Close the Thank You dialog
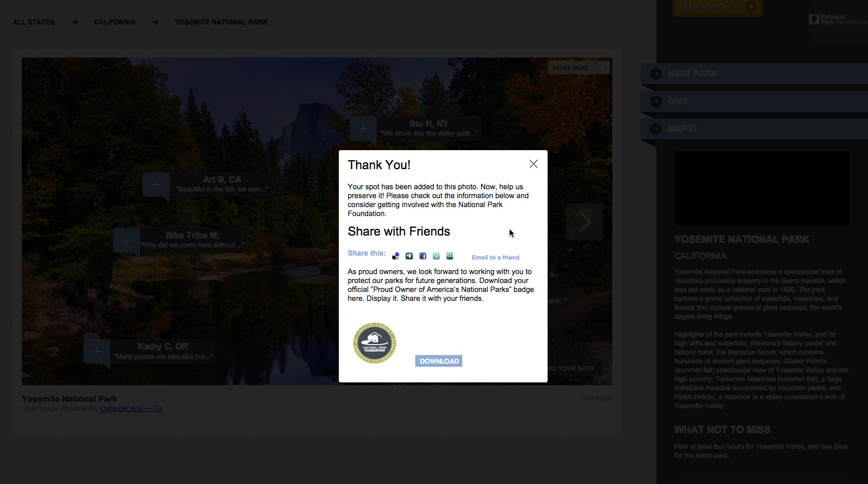 tap(534, 164)
